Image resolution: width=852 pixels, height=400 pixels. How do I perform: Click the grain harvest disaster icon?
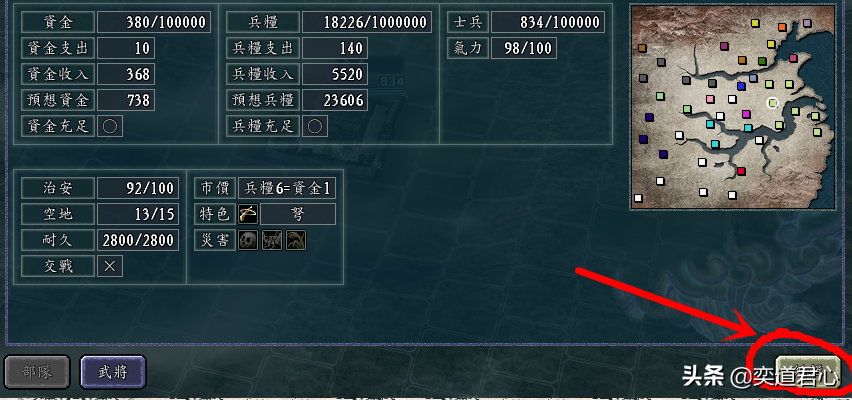tap(296, 240)
